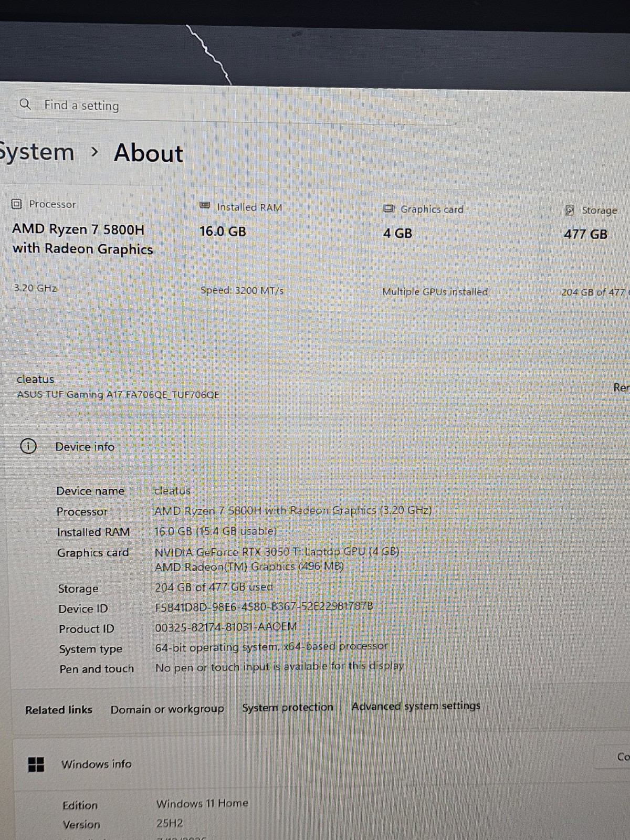Click Multiple GPUs installed text

[435, 292]
